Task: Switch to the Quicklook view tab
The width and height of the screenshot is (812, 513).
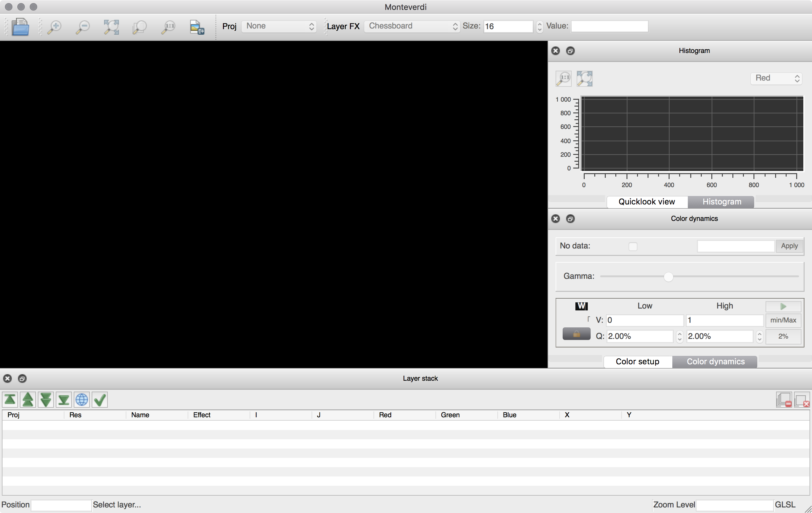Action: [647, 202]
